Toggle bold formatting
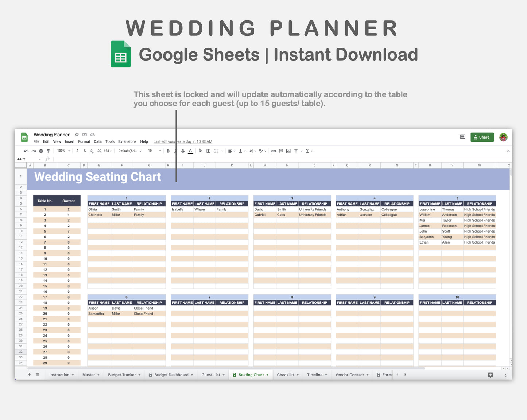 (x=168, y=151)
